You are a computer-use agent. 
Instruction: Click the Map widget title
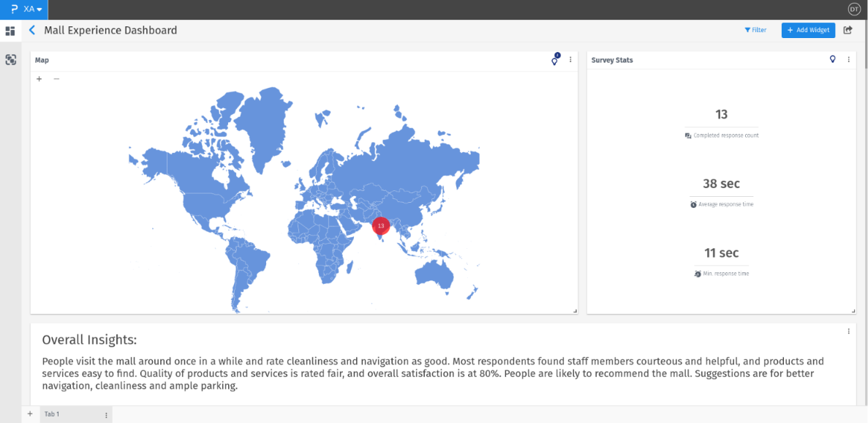[x=42, y=60]
